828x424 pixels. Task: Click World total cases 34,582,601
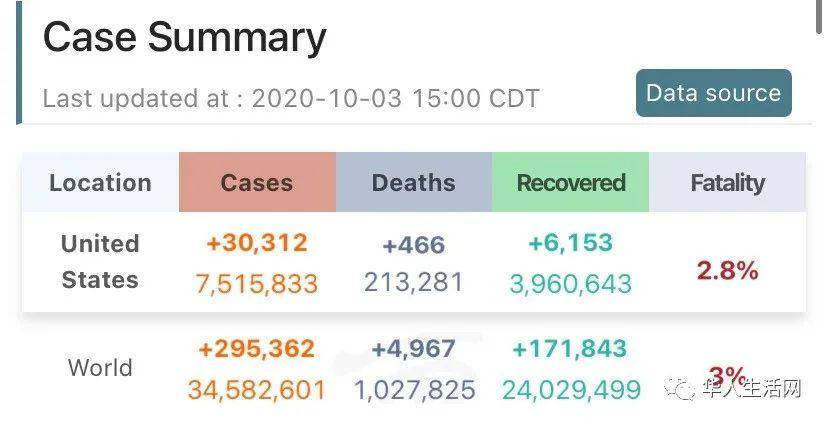pyautogui.click(x=257, y=390)
